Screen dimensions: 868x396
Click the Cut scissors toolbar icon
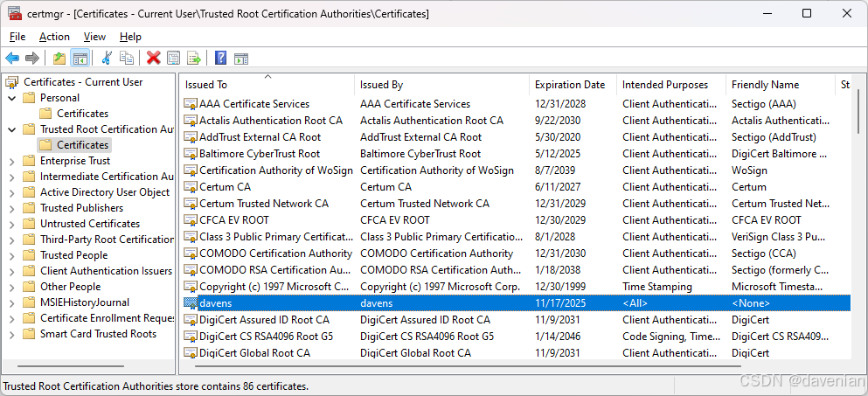pos(107,58)
